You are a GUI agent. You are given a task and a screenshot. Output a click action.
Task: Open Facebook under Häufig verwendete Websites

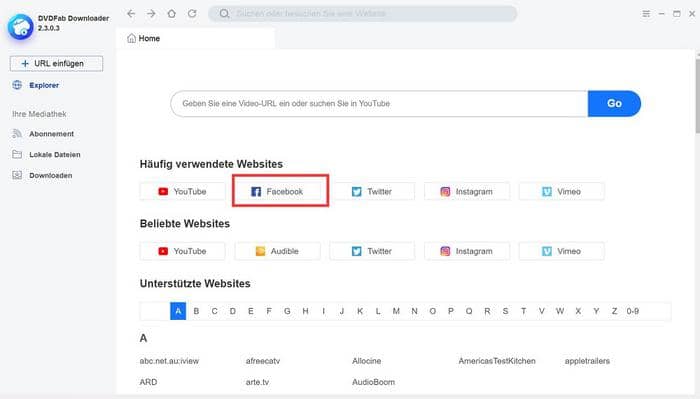pos(277,191)
